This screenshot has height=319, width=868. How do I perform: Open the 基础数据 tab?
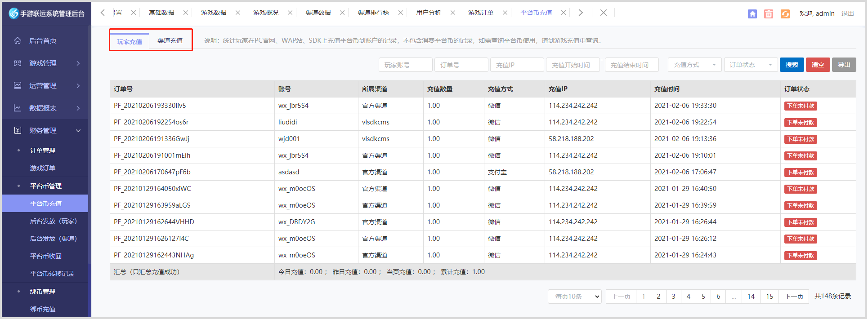(161, 13)
